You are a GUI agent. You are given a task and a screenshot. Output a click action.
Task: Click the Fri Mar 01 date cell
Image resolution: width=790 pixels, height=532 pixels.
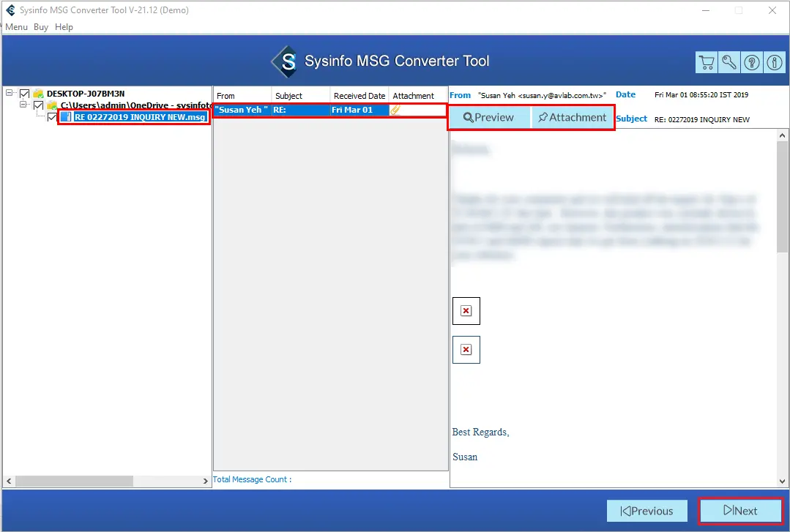point(359,109)
